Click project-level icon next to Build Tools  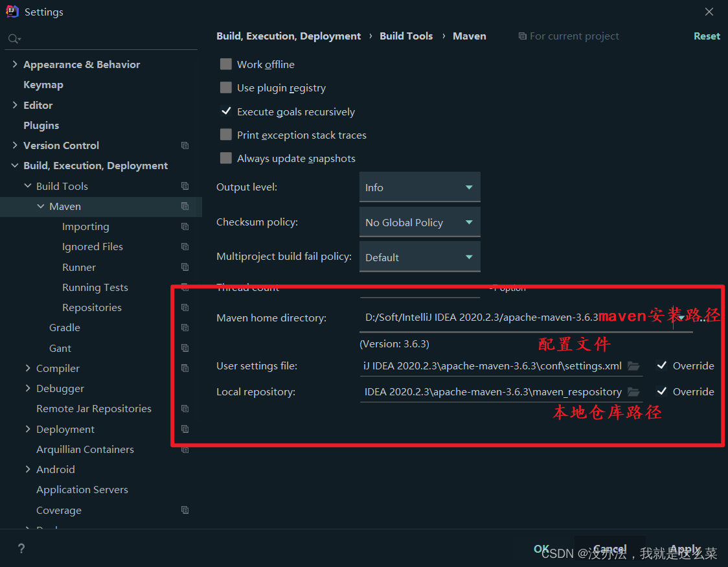point(185,186)
